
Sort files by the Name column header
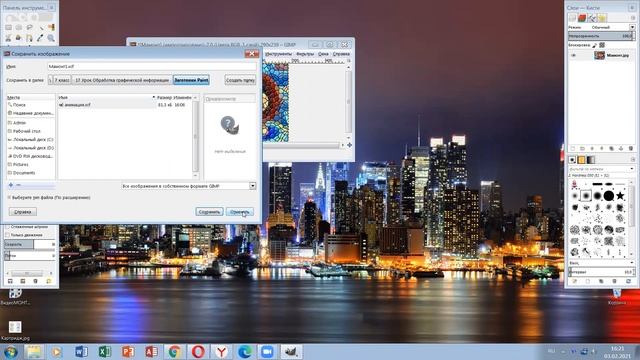click(106, 98)
